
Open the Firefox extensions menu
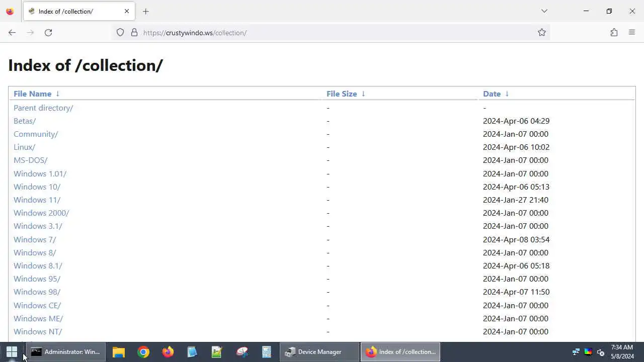pyautogui.click(x=614, y=33)
